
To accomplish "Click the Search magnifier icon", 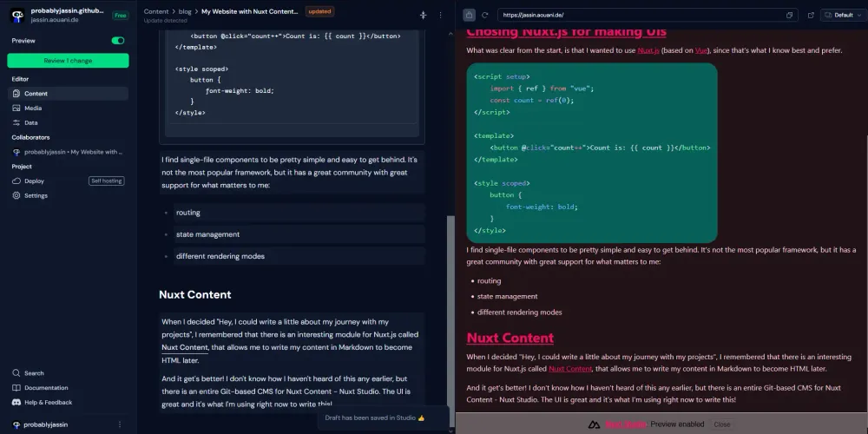I will pos(16,373).
